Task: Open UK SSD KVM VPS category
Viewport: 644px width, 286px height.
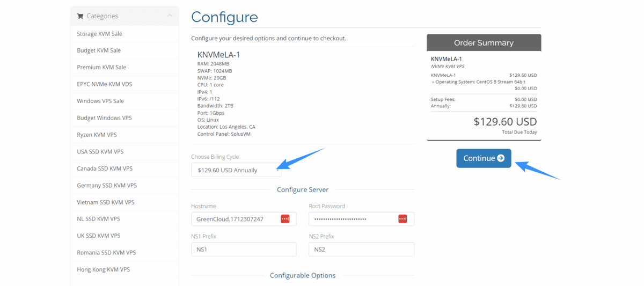Action: (x=125, y=236)
